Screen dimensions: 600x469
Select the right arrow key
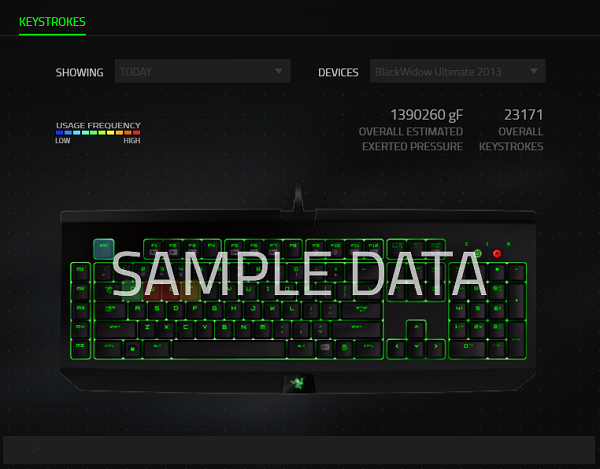pyautogui.click(x=435, y=349)
